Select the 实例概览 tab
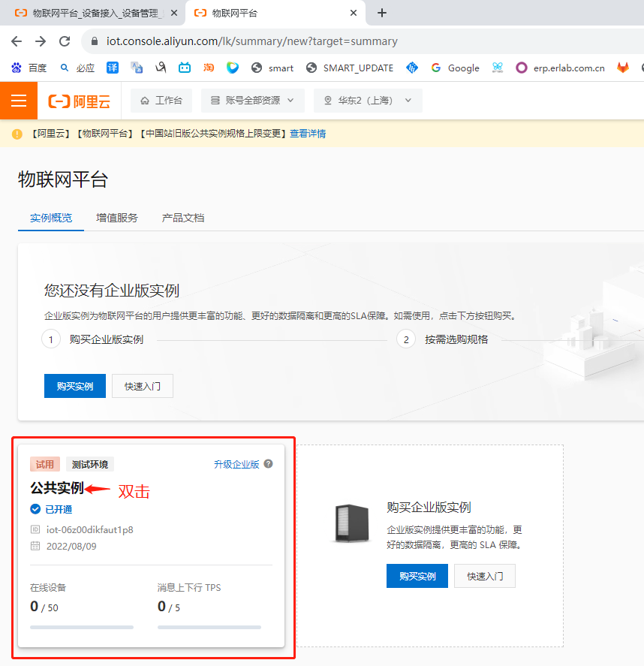This screenshot has width=644, height=666. point(51,218)
